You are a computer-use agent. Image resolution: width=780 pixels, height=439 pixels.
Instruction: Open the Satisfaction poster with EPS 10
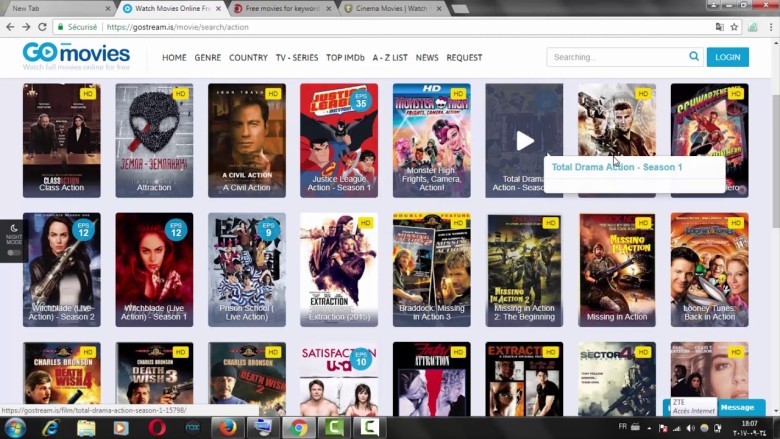(339, 379)
